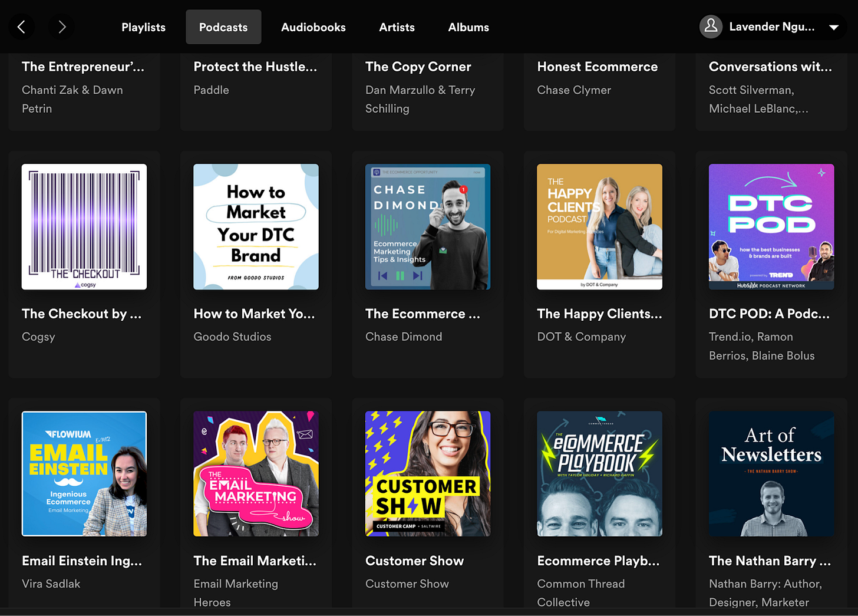Screen dimensions: 858x616
Task: Click the title How to Market Yo...
Action: tap(254, 314)
